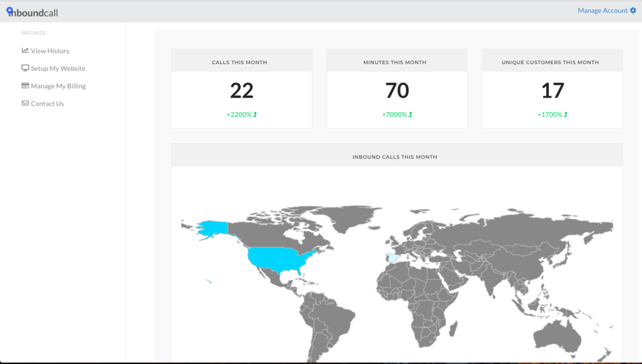The width and height of the screenshot is (642, 364).
Task: Select Madagascar on the map
Action: point(453,329)
